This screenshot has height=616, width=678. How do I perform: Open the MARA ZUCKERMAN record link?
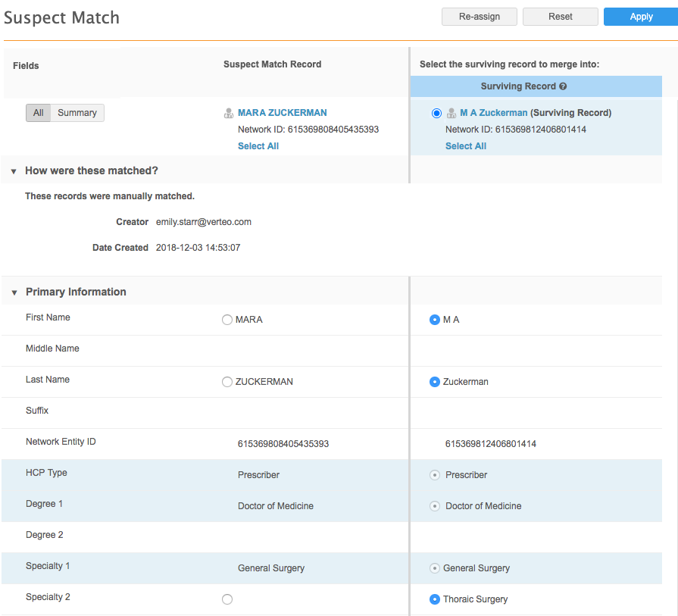point(283,113)
